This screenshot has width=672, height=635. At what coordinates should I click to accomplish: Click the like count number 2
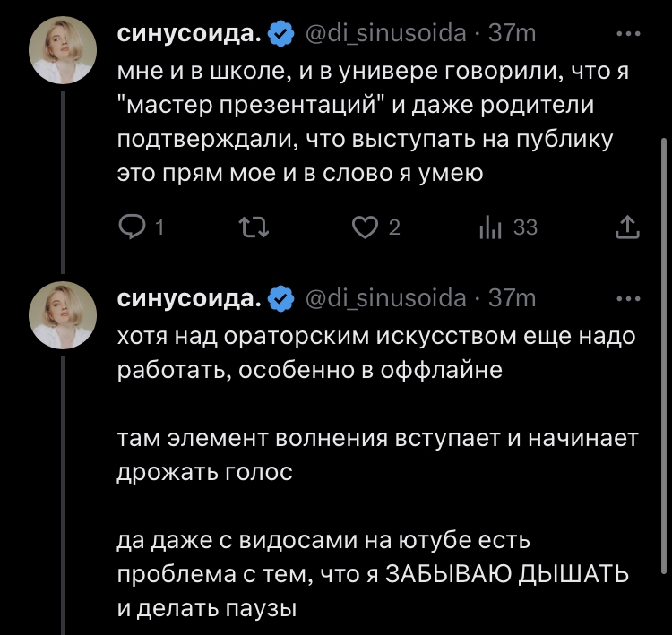pos(394,228)
